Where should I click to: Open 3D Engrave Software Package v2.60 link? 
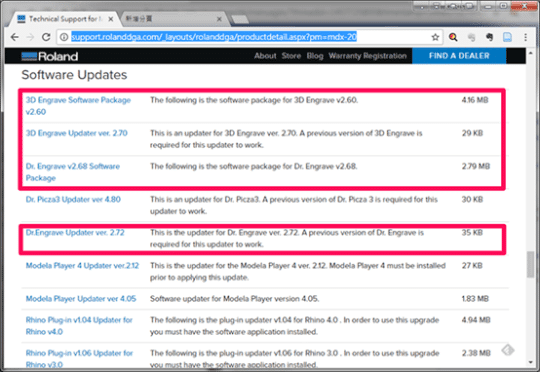tap(78, 106)
